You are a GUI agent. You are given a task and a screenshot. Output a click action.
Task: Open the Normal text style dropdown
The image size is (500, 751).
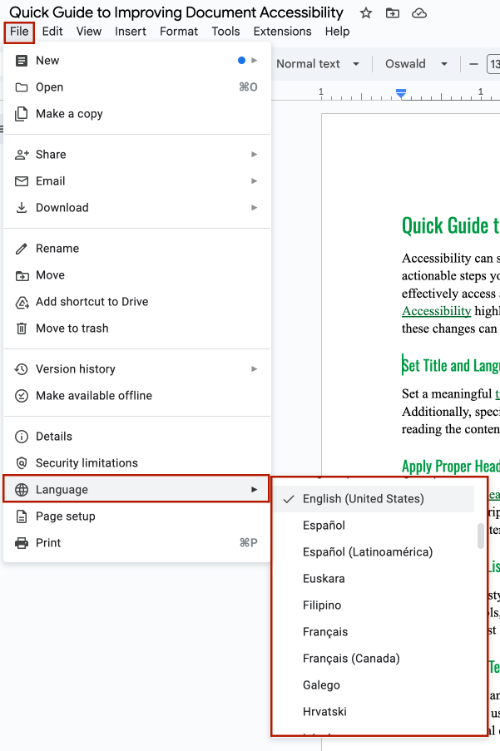tap(318, 64)
